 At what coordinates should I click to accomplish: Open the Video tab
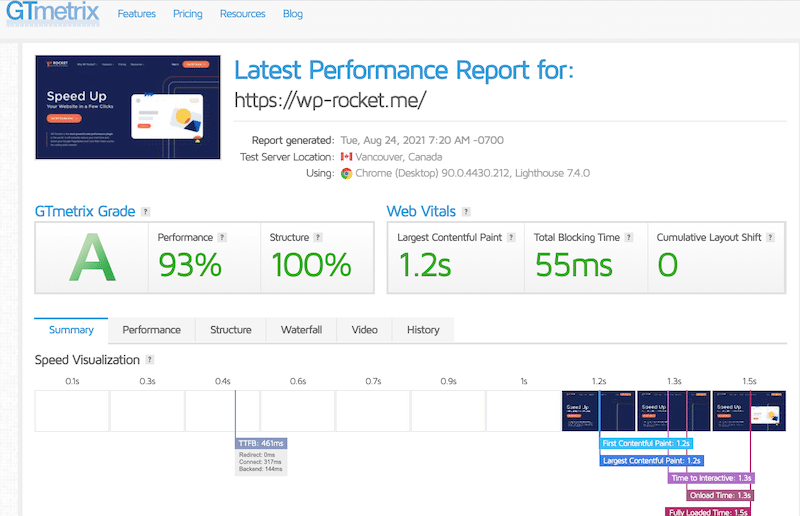click(x=364, y=330)
